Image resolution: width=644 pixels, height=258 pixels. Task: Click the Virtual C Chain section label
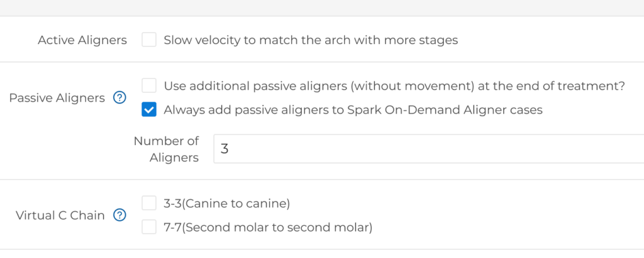[x=60, y=215]
